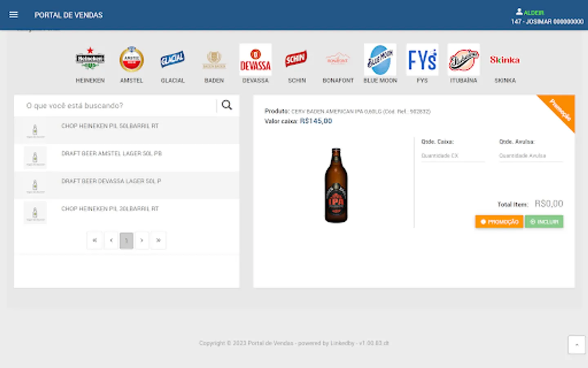The height and width of the screenshot is (368, 588).
Task: Click the Baden IPA bottle image
Action: (x=336, y=185)
